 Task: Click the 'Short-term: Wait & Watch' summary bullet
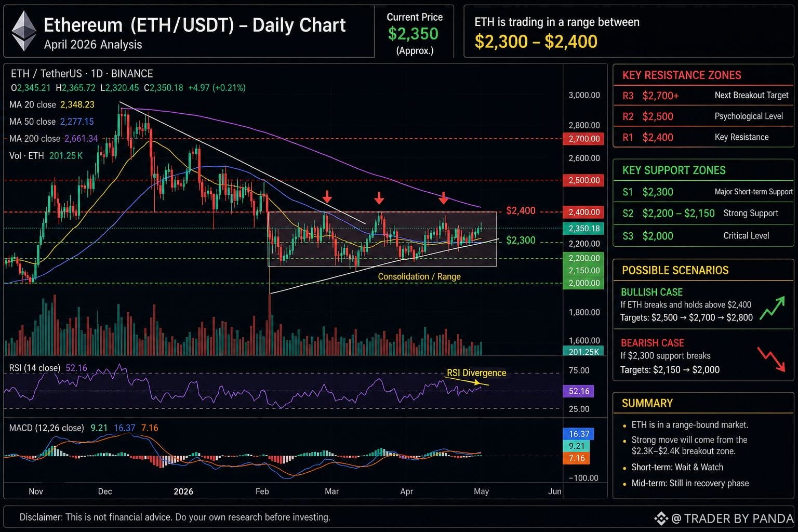[x=677, y=467]
